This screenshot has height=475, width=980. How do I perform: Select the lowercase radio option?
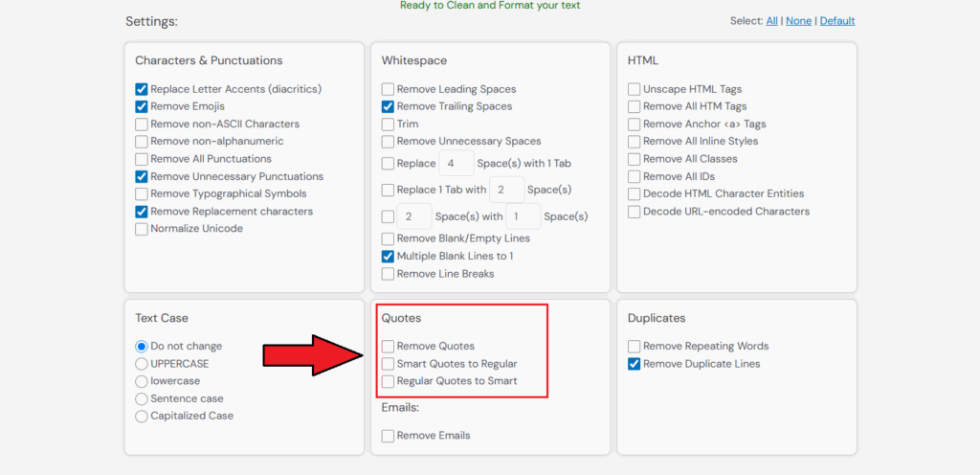(142, 381)
